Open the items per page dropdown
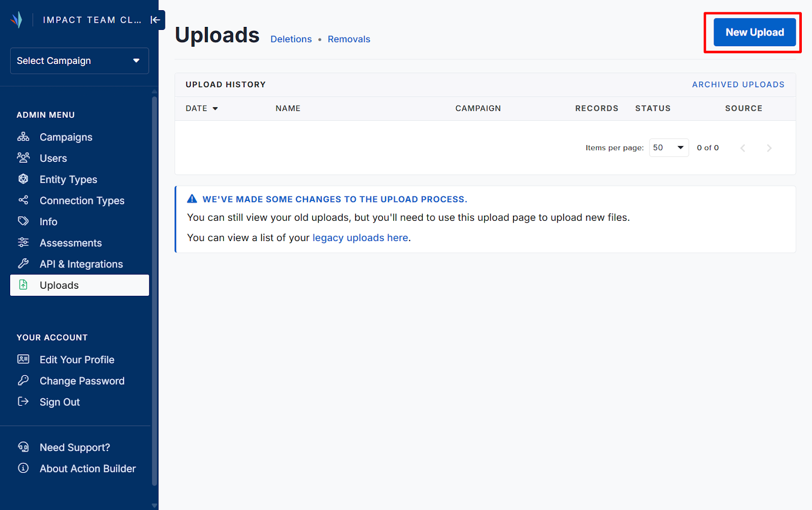This screenshot has height=510, width=812. point(669,148)
